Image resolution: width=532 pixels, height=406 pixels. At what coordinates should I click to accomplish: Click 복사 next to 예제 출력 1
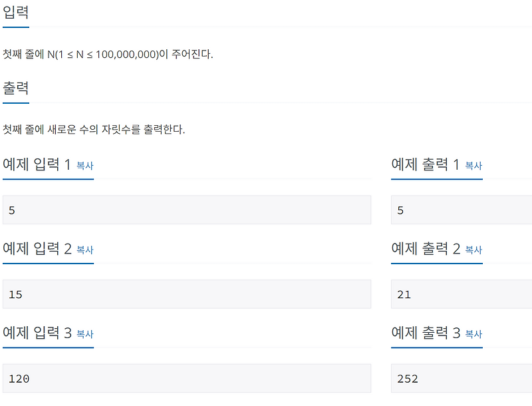473,166
